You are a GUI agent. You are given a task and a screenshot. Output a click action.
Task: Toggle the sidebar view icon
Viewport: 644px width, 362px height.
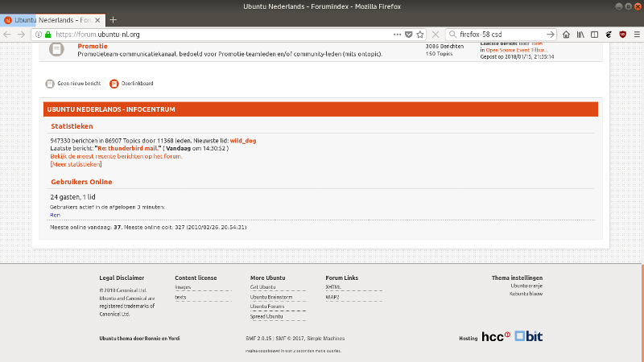[594, 35]
